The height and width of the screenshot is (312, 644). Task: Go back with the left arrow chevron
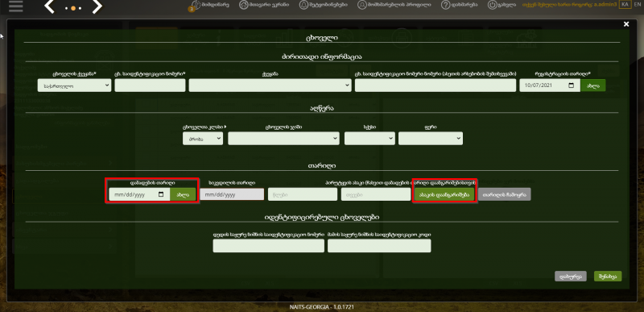tap(49, 6)
